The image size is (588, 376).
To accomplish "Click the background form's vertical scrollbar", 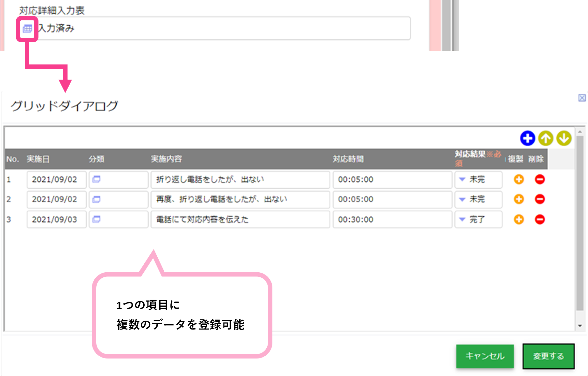I will tap(447, 25).
